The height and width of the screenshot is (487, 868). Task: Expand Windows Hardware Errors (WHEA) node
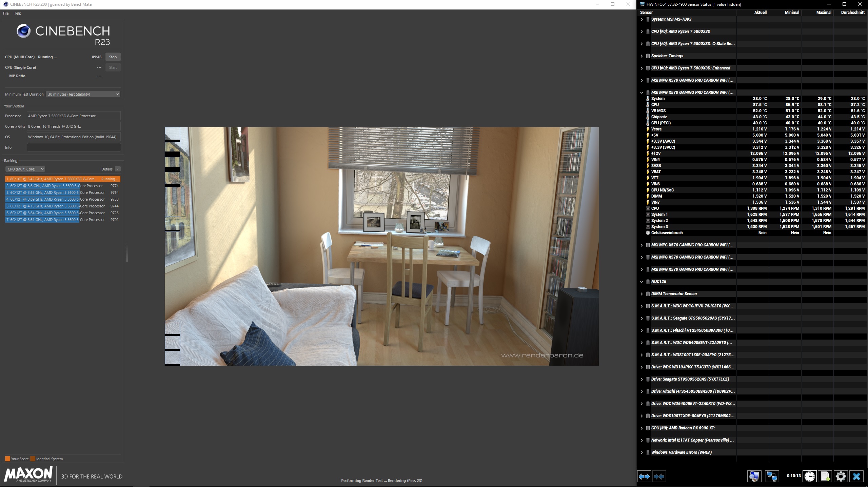(642, 452)
